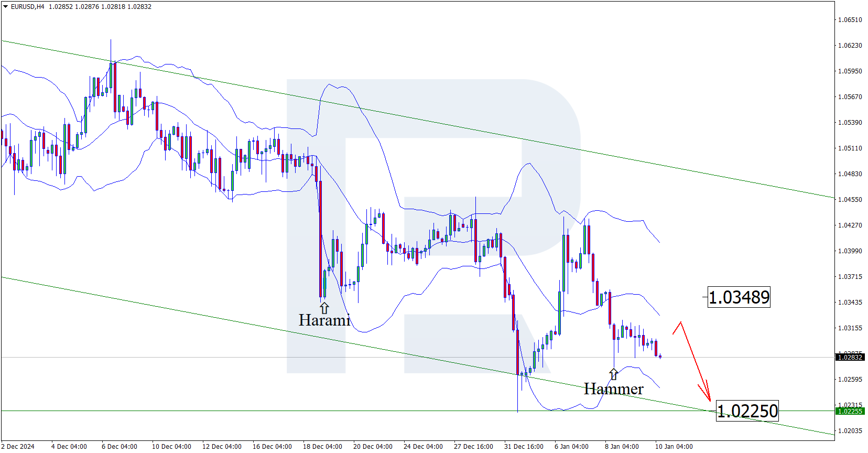Click the 1.02595 price axis value
The width and height of the screenshot is (868, 453).
[x=850, y=380]
